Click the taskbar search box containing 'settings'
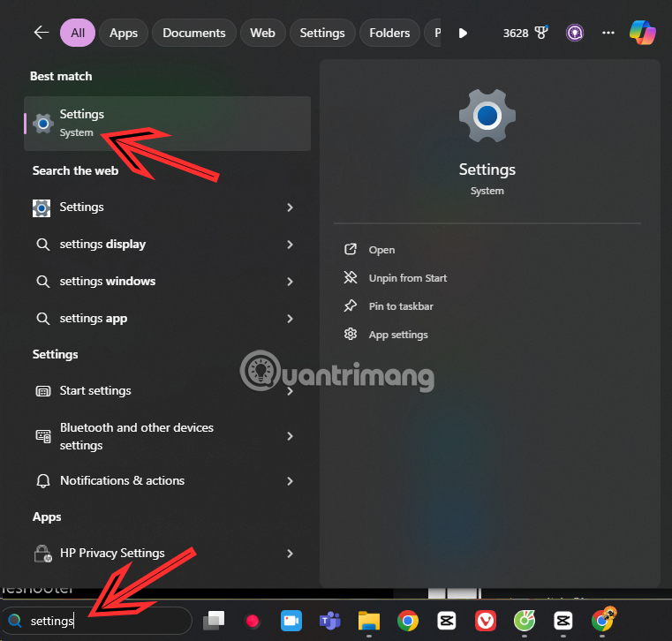Image resolution: width=672 pixels, height=641 pixels. [97, 621]
